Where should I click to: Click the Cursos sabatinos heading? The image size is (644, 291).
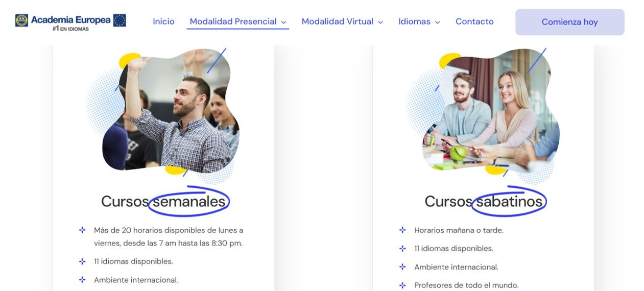click(x=484, y=202)
